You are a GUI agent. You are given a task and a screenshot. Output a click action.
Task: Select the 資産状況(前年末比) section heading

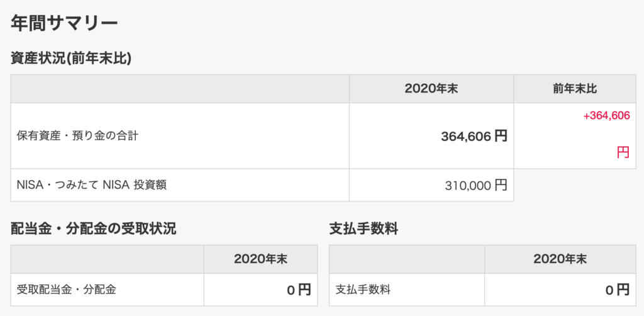click(70, 59)
